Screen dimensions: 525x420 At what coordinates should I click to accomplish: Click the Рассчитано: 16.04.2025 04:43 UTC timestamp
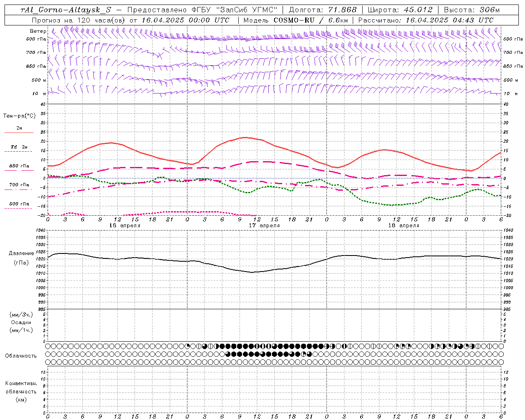[x=426, y=20]
